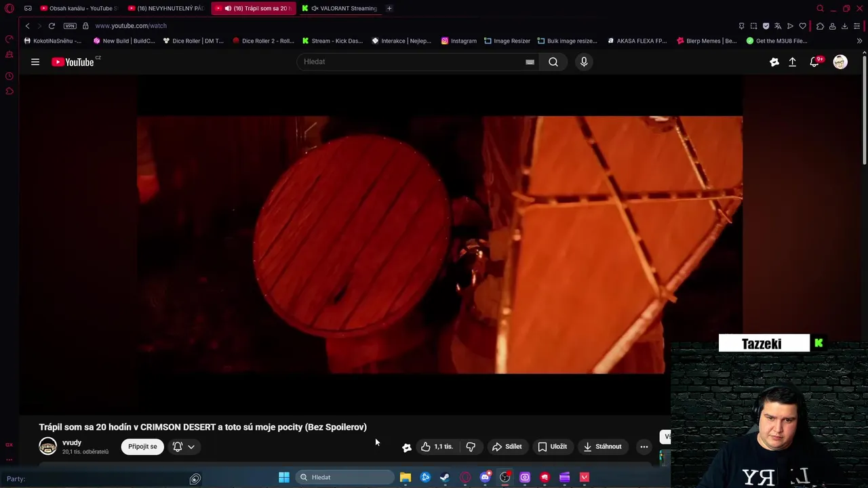This screenshot has height=488, width=868.
Task: Show more bookmarks bar overflow chevron
Action: click(859, 41)
